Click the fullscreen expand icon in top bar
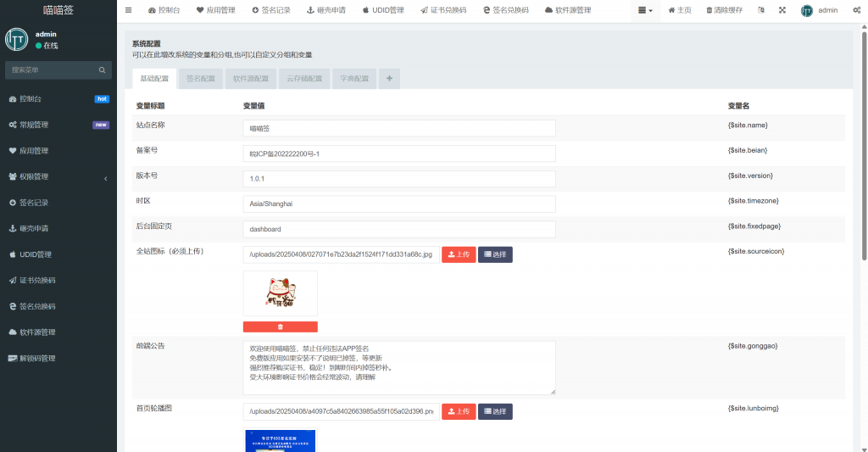 (782, 11)
